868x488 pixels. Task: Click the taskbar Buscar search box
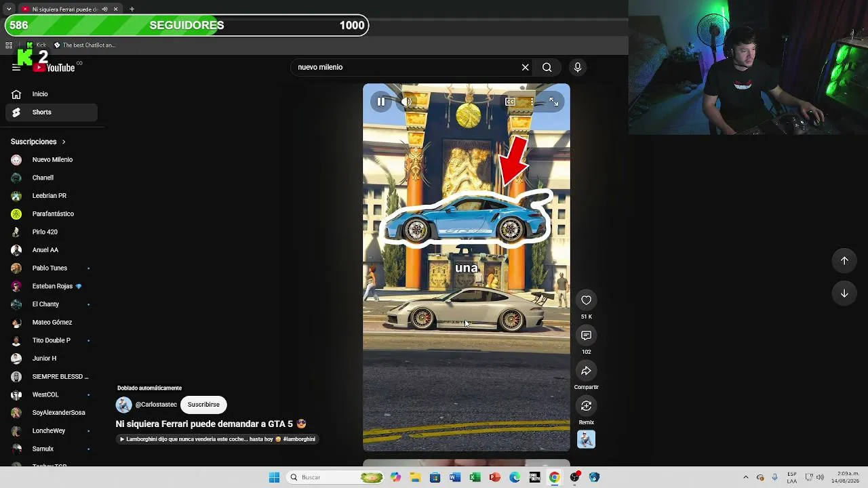[336, 477]
